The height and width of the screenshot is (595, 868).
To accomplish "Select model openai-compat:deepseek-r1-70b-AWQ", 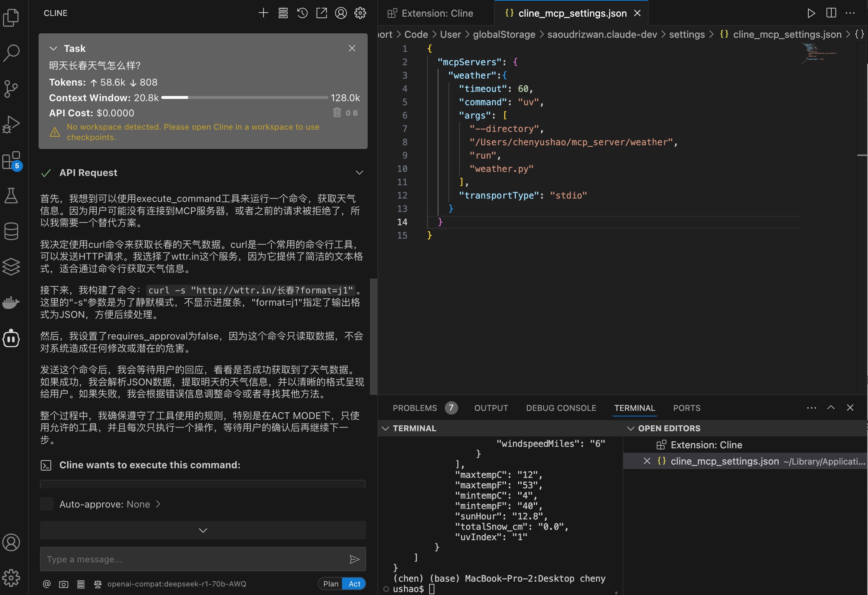I will (x=177, y=584).
